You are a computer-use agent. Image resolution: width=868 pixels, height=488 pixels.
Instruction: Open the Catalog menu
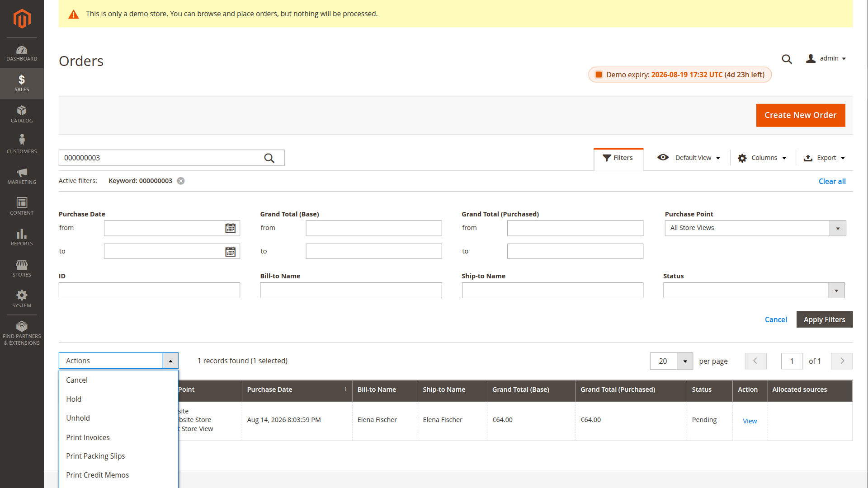[22, 114]
